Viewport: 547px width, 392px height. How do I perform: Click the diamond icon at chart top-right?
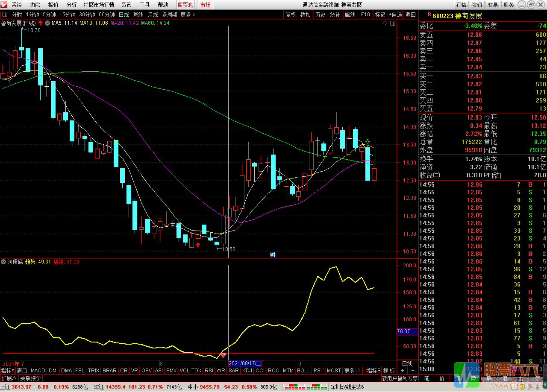[385, 23]
